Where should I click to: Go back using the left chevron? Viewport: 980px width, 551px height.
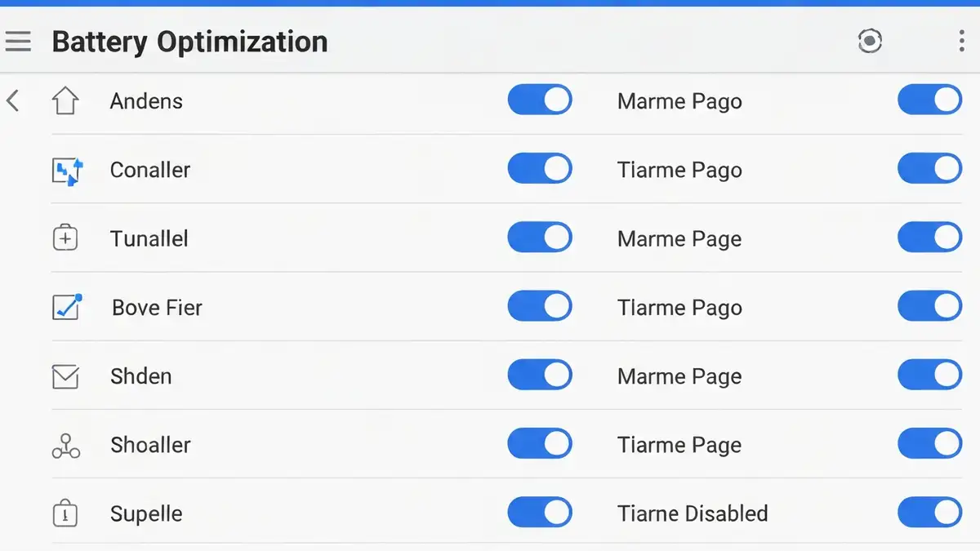(x=12, y=101)
